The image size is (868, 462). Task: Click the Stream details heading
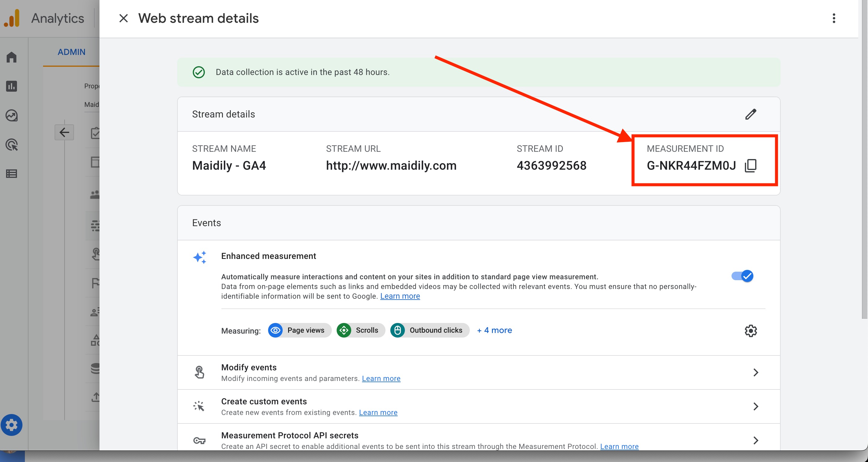click(224, 114)
